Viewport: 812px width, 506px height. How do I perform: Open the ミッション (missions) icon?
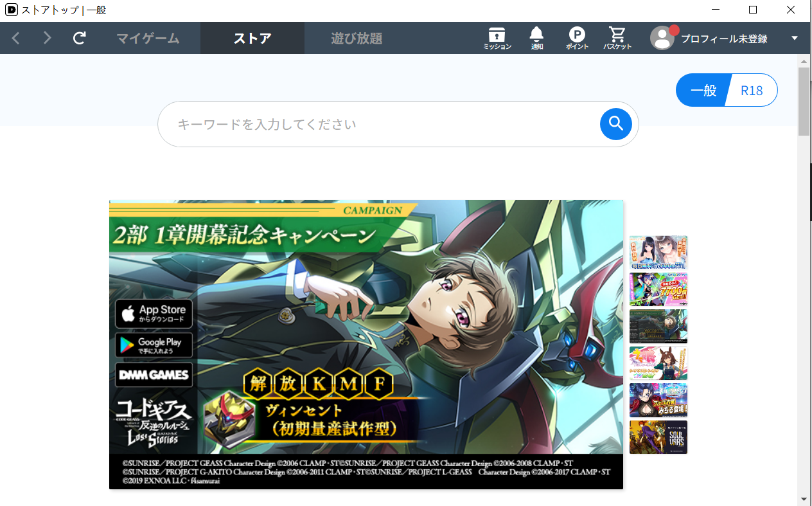[x=497, y=39]
